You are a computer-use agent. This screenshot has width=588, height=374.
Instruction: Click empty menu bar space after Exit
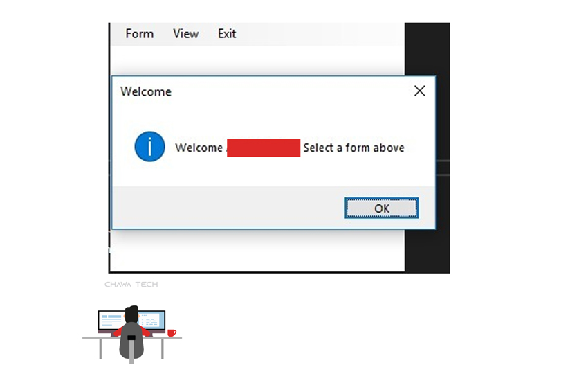(x=319, y=34)
